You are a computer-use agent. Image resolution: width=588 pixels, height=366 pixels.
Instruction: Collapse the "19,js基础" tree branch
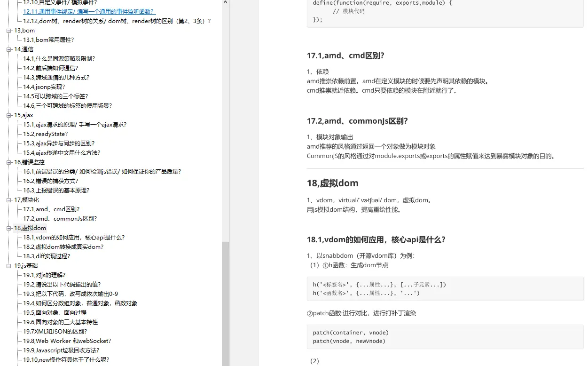pyautogui.click(x=8, y=265)
